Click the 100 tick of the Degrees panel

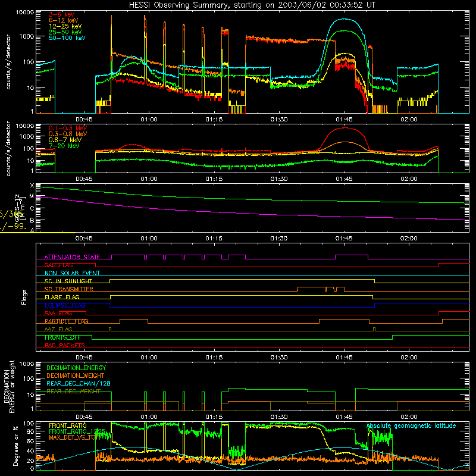28,424
